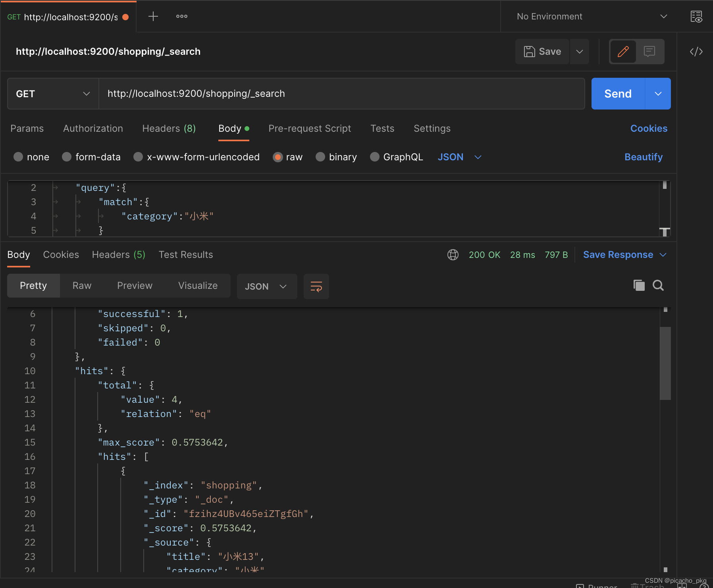Open the comments icon beside the pencil
This screenshot has width=713, height=588.
point(649,52)
